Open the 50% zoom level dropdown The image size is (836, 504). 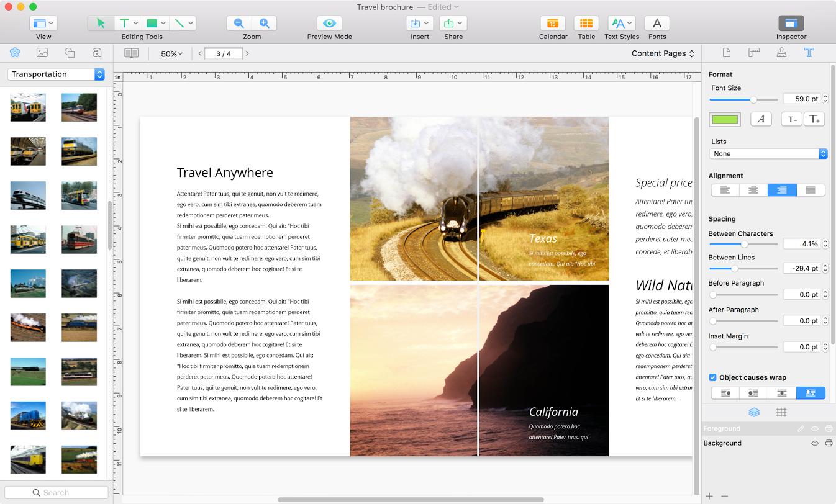pos(171,54)
